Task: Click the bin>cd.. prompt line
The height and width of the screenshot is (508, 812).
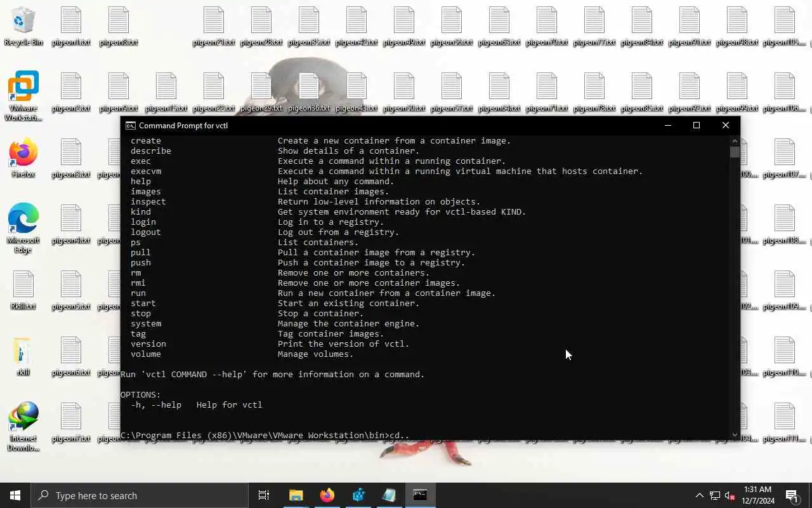Action: pyautogui.click(x=265, y=436)
